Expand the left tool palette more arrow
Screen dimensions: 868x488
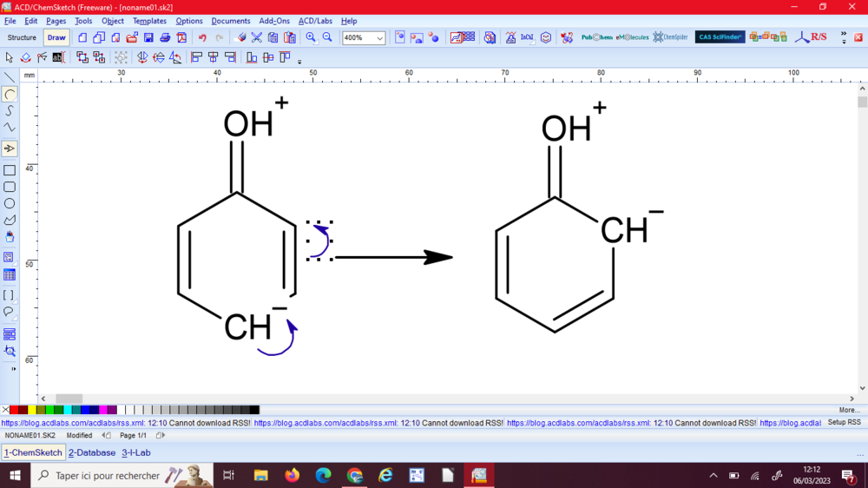point(13,368)
